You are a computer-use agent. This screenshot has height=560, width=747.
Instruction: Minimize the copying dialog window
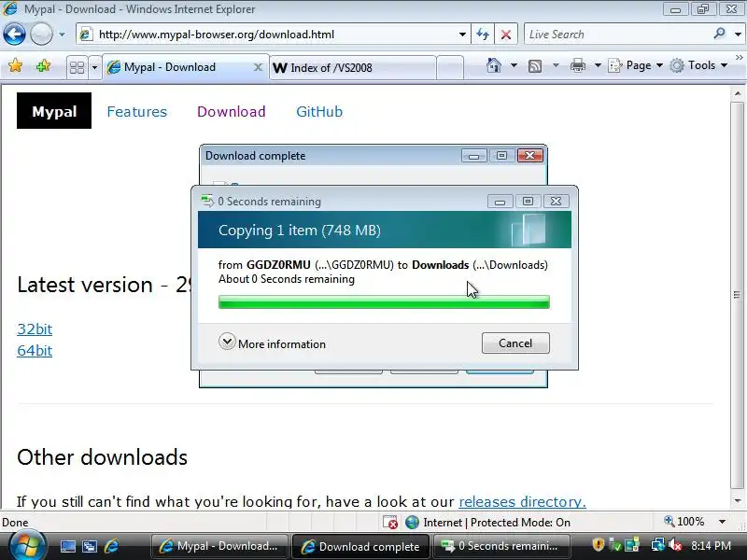coord(500,202)
